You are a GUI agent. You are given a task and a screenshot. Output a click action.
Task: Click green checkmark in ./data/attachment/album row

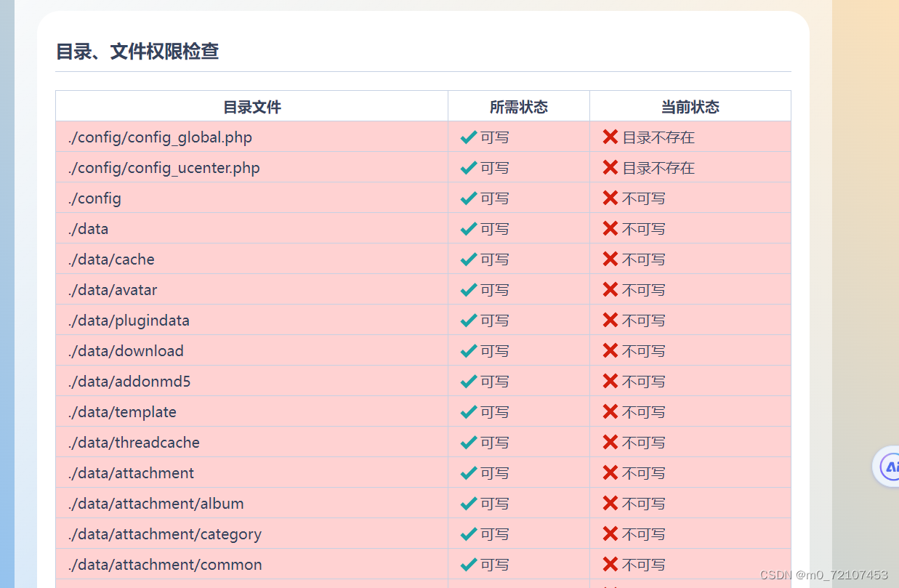coord(469,503)
